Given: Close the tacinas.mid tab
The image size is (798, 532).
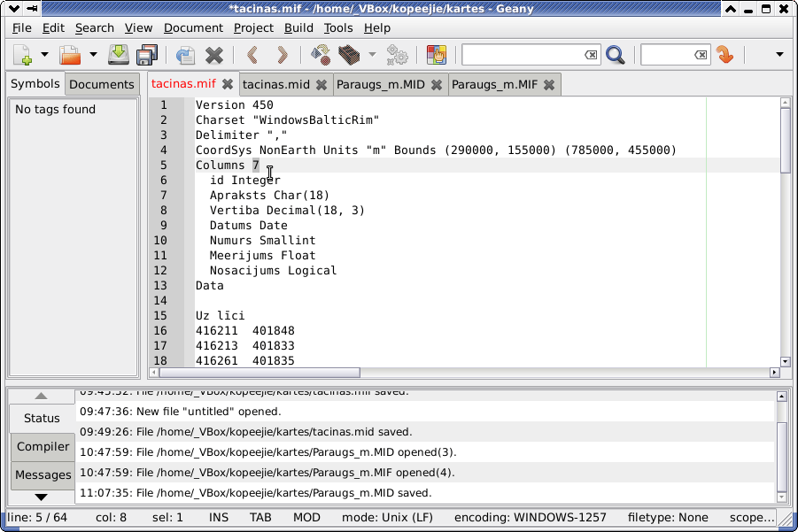Looking at the screenshot, I should click(322, 85).
